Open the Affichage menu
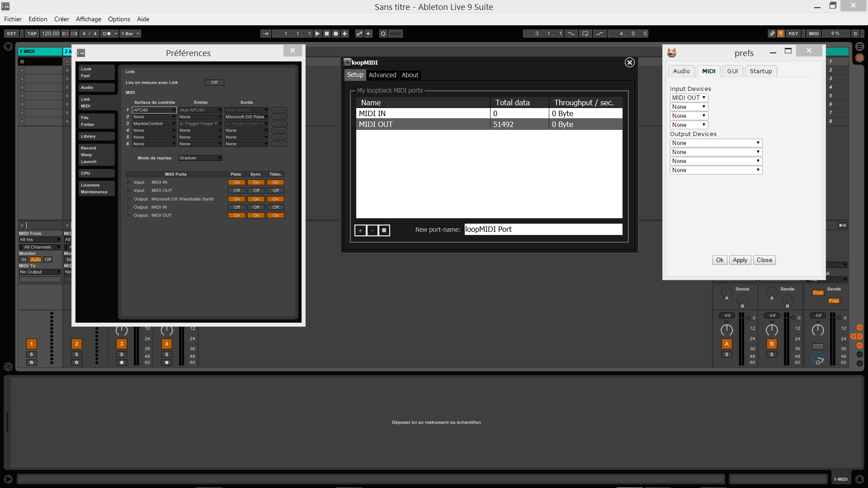 coord(88,19)
